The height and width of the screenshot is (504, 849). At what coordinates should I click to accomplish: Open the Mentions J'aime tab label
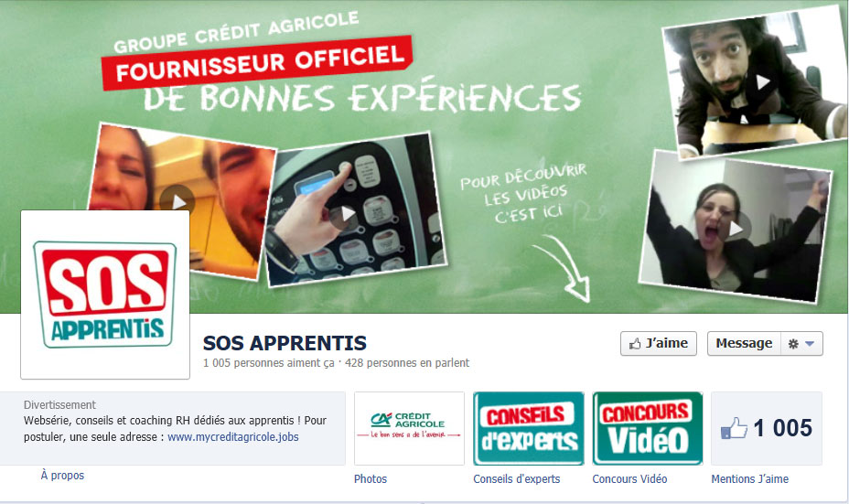[750, 478]
